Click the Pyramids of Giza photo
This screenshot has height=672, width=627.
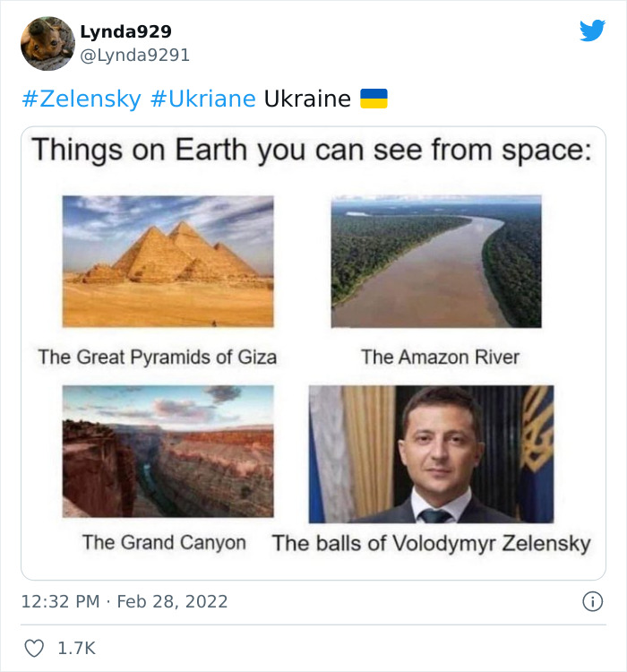point(167,261)
